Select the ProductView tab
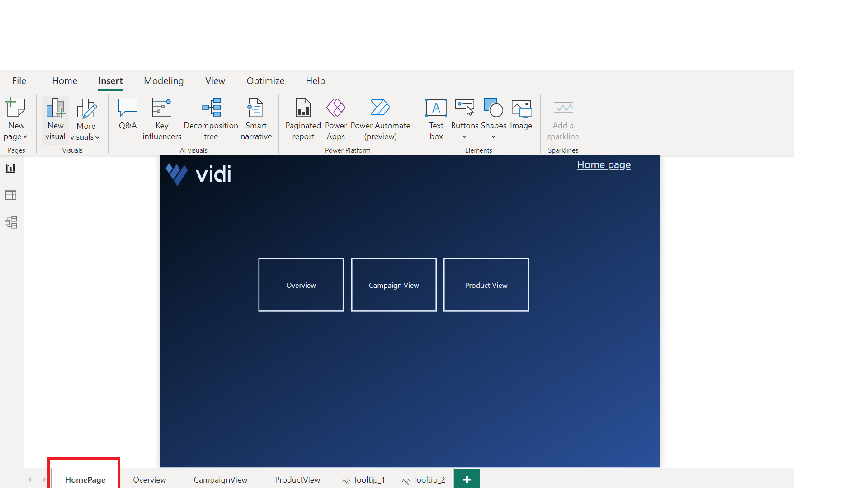This screenshot has height=488, width=868. (297, 479)
